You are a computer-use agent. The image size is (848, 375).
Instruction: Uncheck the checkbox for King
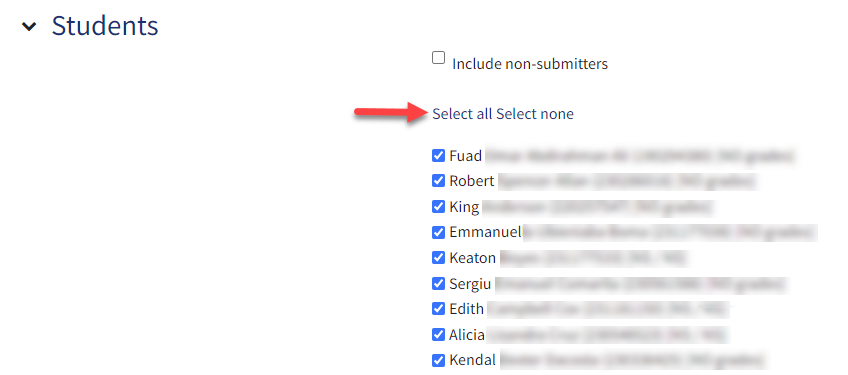439,207
